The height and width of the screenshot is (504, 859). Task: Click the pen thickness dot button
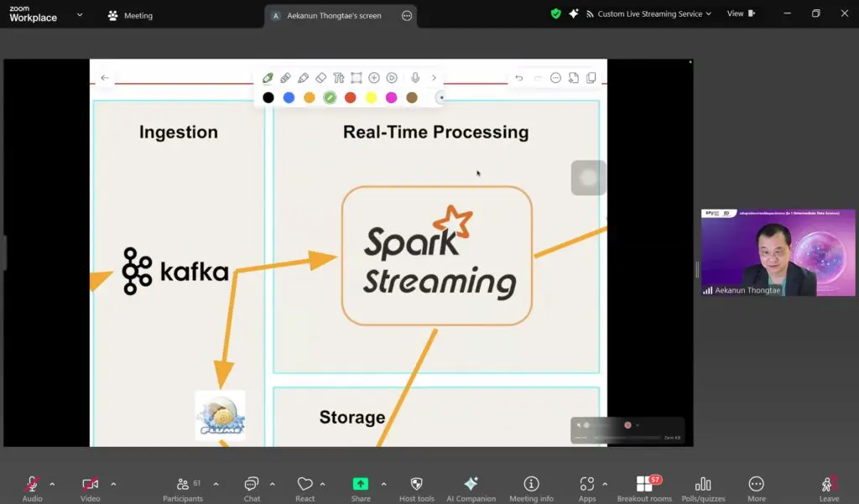(x=440, y=97)
